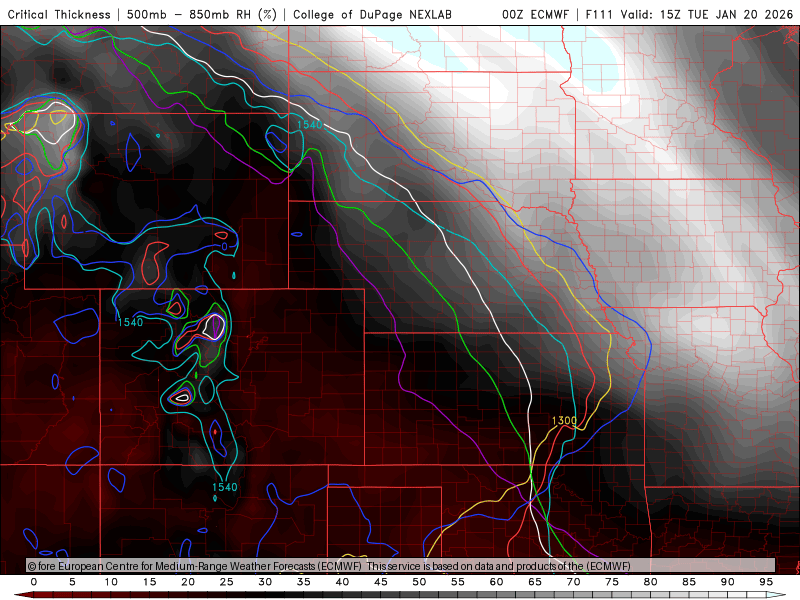Click the "60" value on the colorbar scale
Image resolution: width=800 pixels, height=600 pixels.
[x=496, y=582]
